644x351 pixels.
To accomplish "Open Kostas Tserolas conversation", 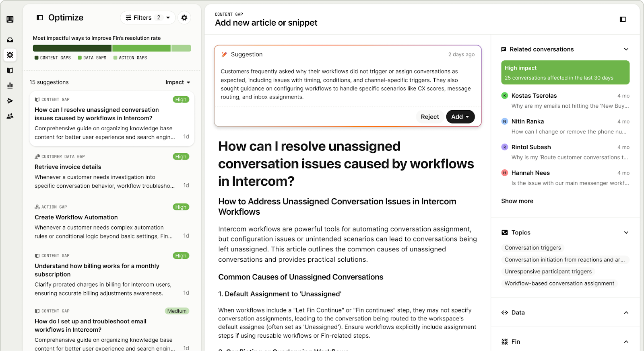I will 565,101.
